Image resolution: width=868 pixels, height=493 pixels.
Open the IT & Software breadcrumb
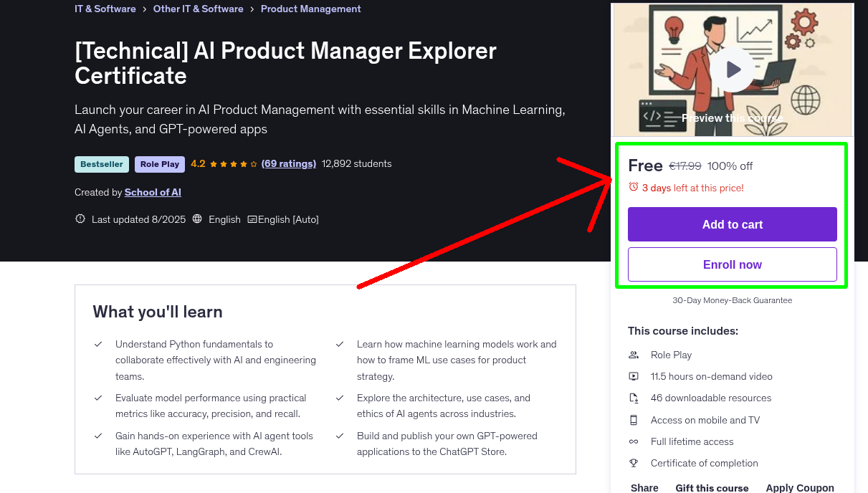tap(105, 8)
